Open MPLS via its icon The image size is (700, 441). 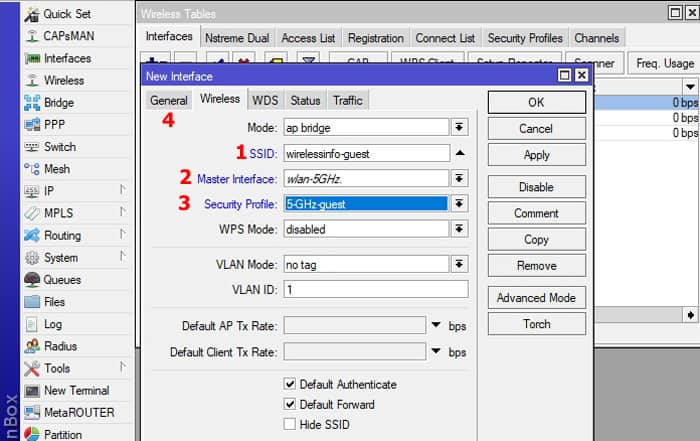(x=32, y=213)
